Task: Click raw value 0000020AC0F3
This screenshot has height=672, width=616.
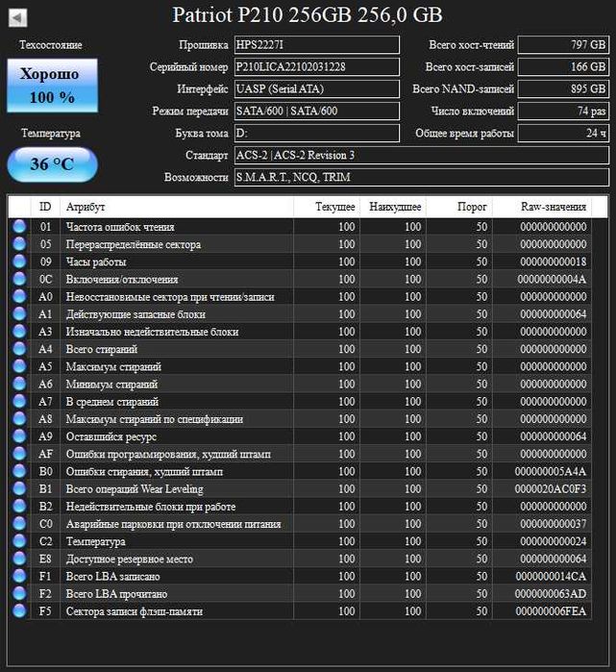Action: [551, 489]
